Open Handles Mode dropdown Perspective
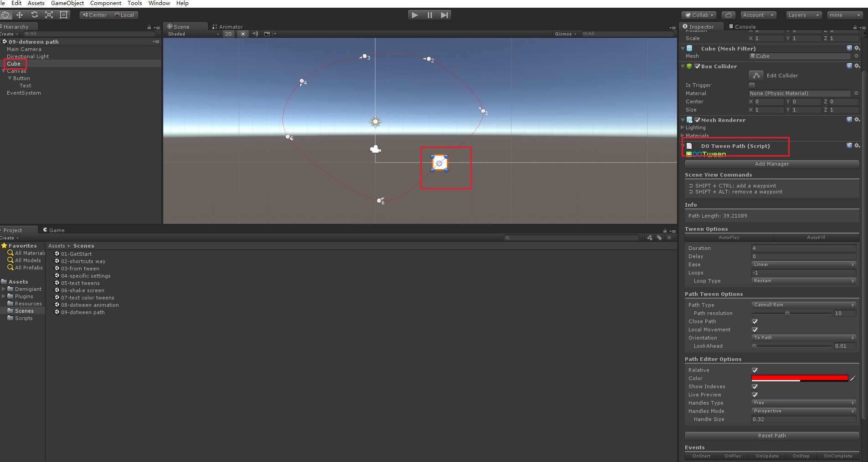The width and height of the screenshot is (868, 462). (804, 411)
